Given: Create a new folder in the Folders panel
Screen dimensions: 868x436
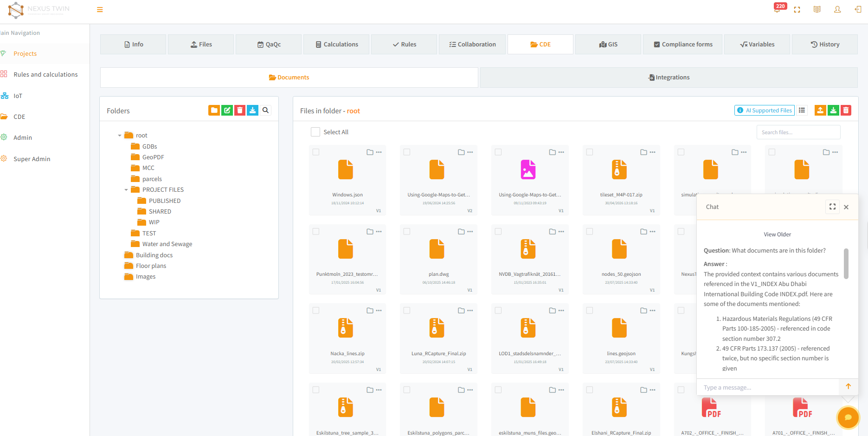Looking at the screenshot, I should coord(214,110).
